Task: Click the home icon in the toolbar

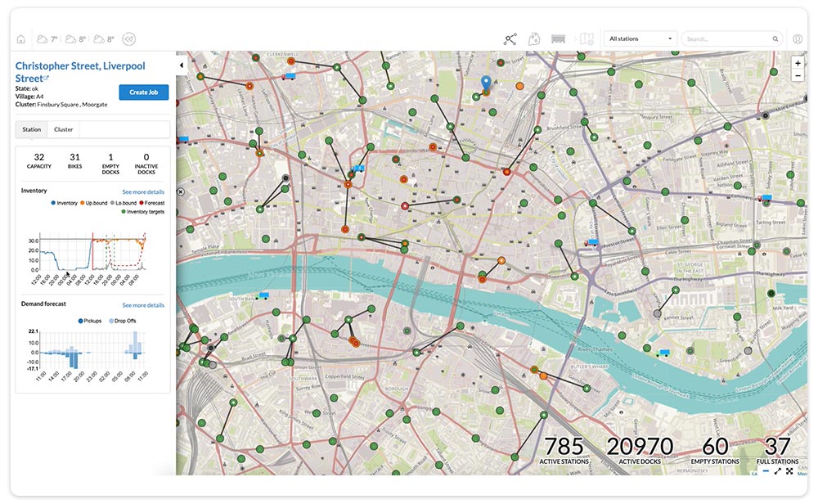Action: coord(22,38)
